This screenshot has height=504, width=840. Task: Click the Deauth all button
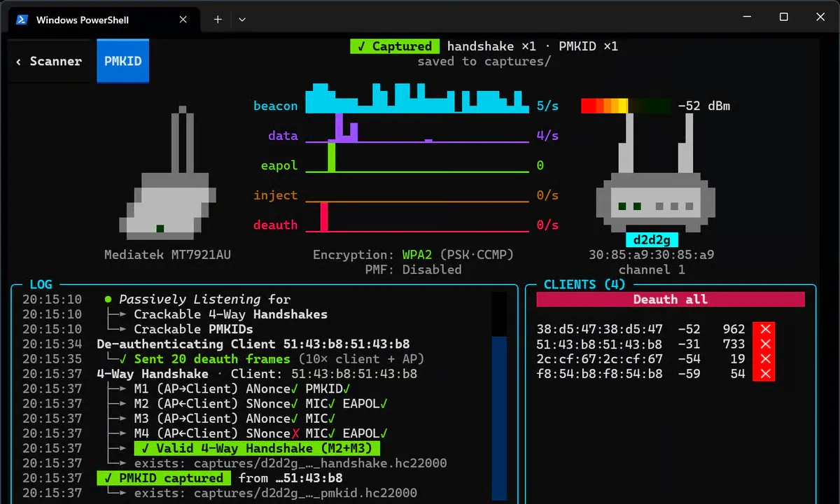coord(671,300)
